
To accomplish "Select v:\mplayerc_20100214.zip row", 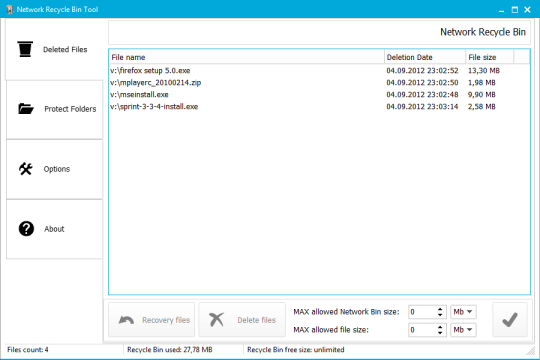I will tap(319, 83).
